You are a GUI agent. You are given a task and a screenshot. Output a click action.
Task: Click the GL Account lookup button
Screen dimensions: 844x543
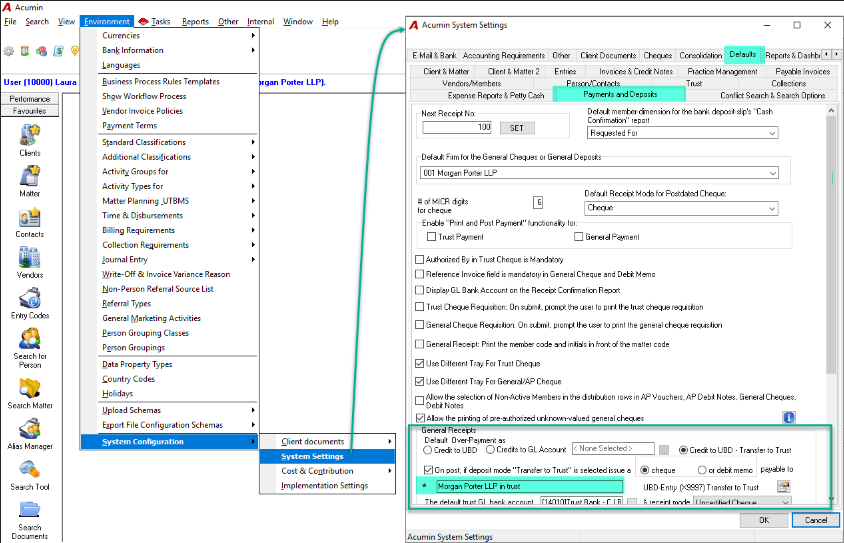click(664, 449)
